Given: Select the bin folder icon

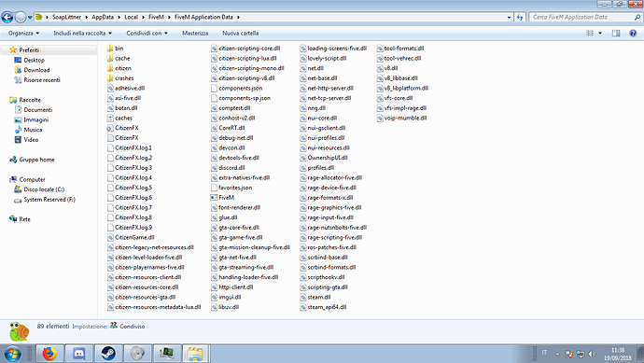Looking at the screenshot, I should pyautogui.click(x=109, y=49).
